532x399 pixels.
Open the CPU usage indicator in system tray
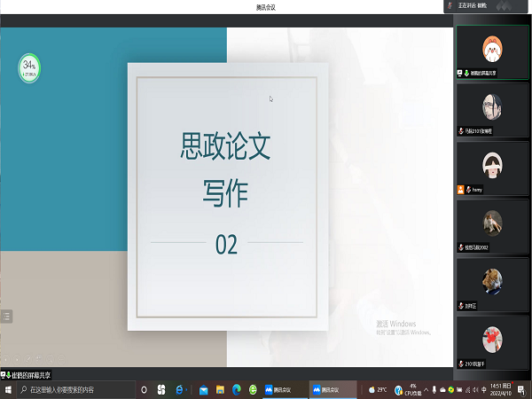[412, 389]
